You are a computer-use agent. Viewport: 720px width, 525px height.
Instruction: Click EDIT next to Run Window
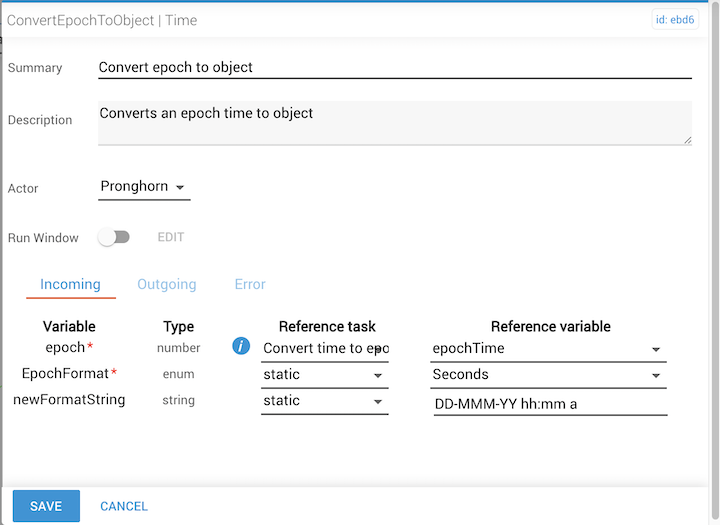[171, 238]
